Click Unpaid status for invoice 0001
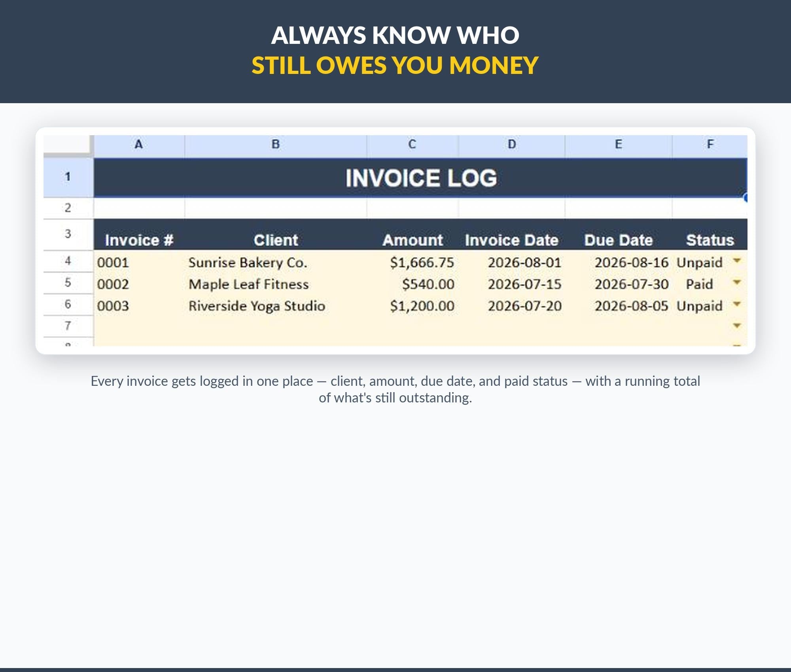 click(x=699, y=263)
